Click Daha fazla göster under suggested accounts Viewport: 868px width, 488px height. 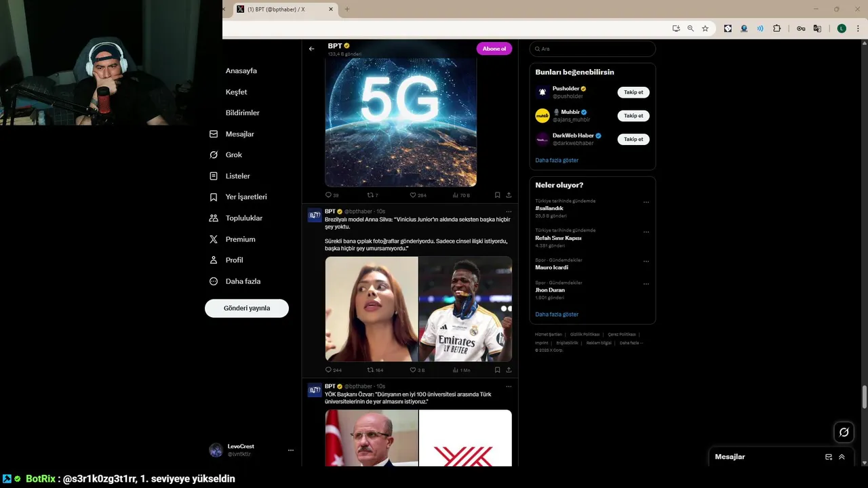point(557,161)
